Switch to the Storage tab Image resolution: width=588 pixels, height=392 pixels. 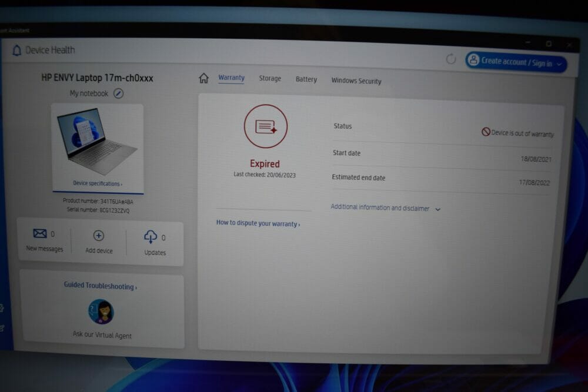270,78
